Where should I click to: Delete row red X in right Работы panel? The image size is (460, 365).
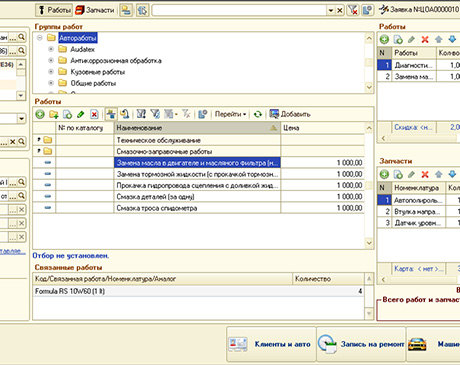(425, 40)
